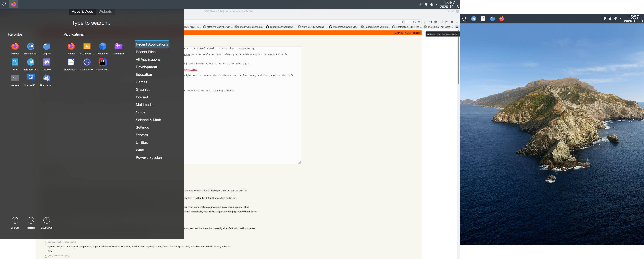Open 'The LaTeX Font Catal...' bookmark

(438, 27)
